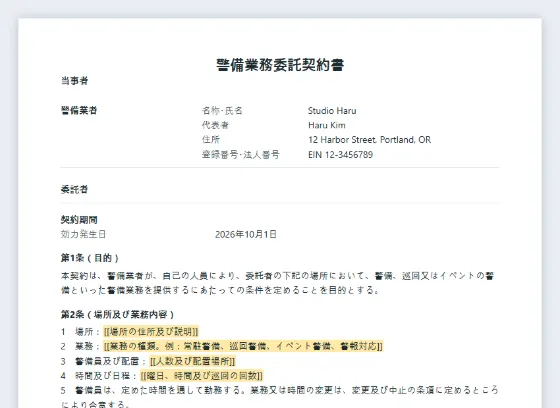Select the [[曜日、時間及び巡回の回数]] placeholder
This screenshot has width=560, height=408.
202,376
